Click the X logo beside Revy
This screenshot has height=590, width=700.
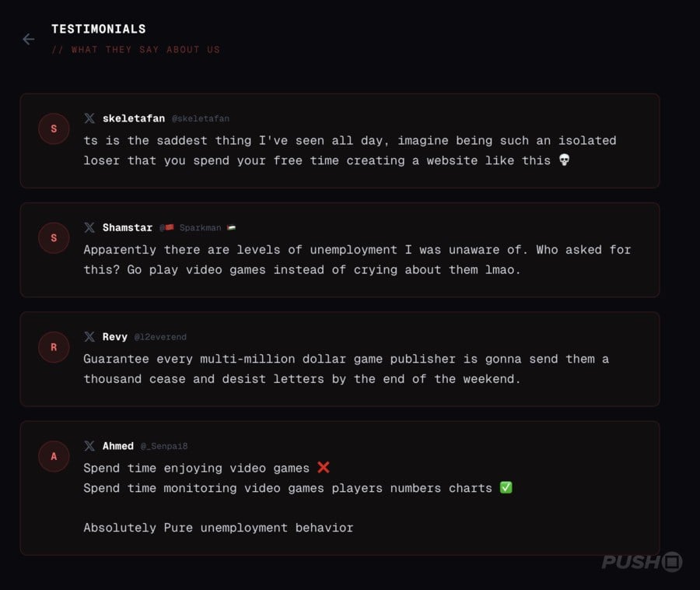90,337
